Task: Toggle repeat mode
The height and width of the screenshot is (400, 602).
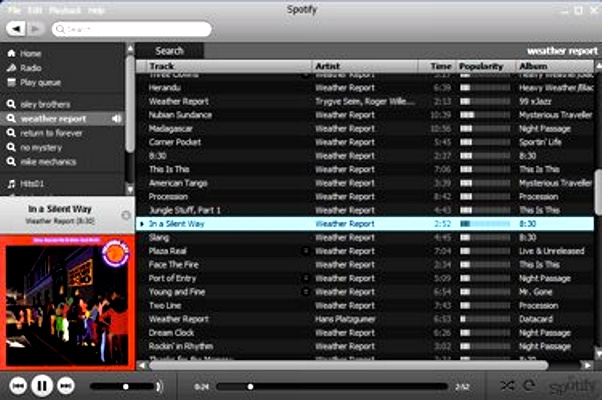Action: coord(527,385)
